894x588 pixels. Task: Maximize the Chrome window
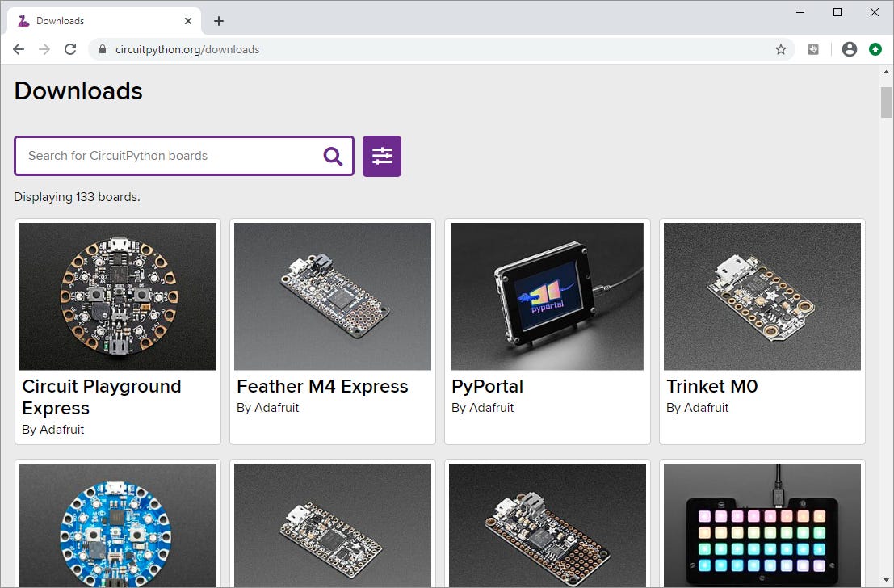pyautogui.click(x=837, y=12)
